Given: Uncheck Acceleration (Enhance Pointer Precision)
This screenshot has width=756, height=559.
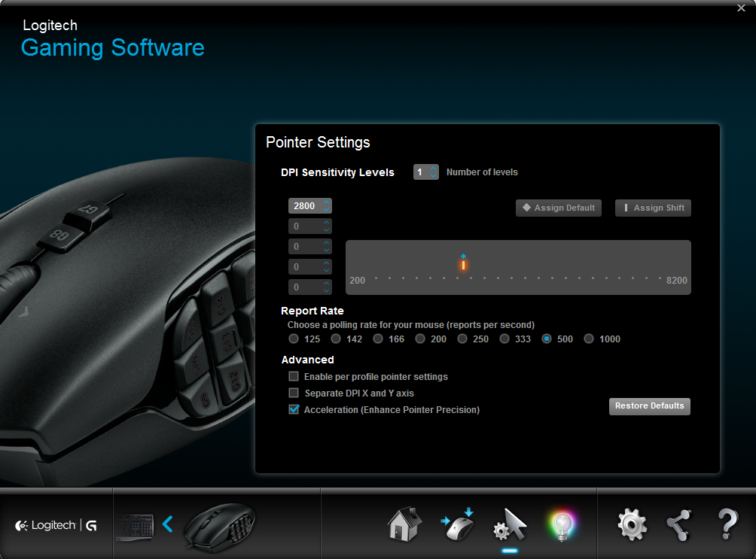Looking at the screenshot, I should 294,409.
